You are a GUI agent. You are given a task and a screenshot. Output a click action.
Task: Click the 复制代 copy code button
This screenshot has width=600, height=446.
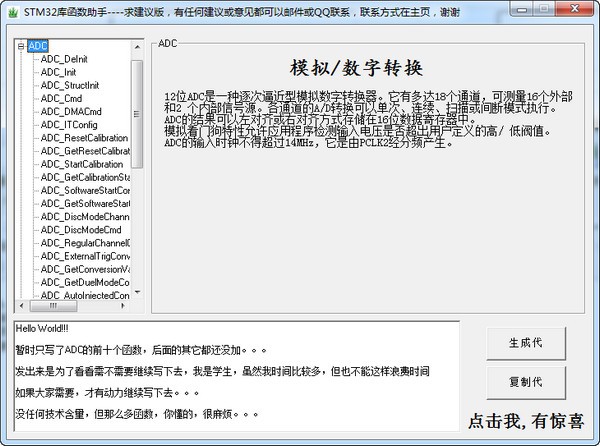(526, 382)
